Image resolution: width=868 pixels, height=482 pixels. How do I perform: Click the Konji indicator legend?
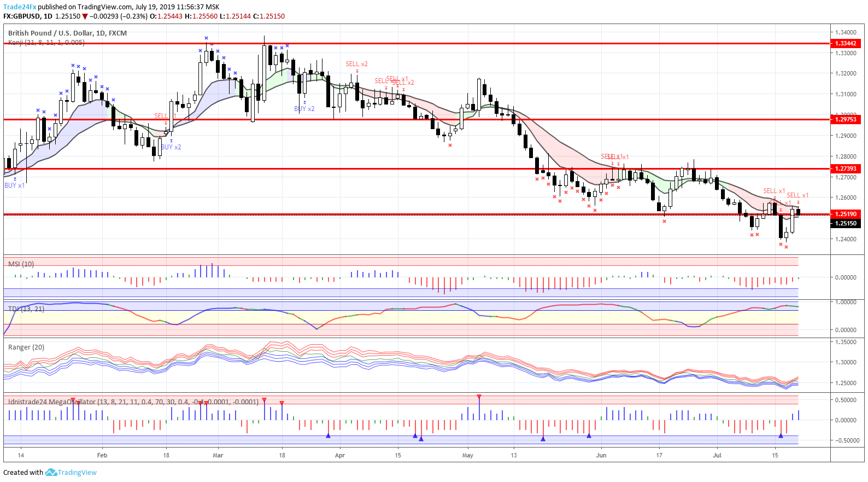pyautogui.click(x=46, y=42)
